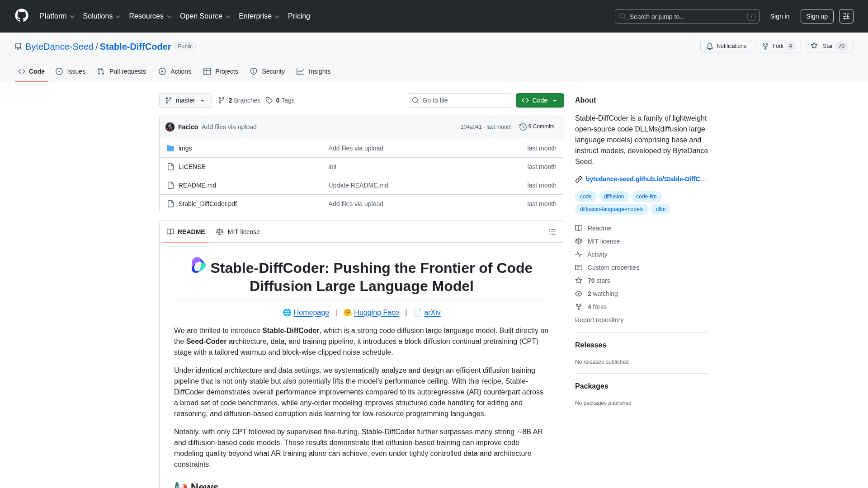
Task: Click the Sign up button
Action: point(816,16)
